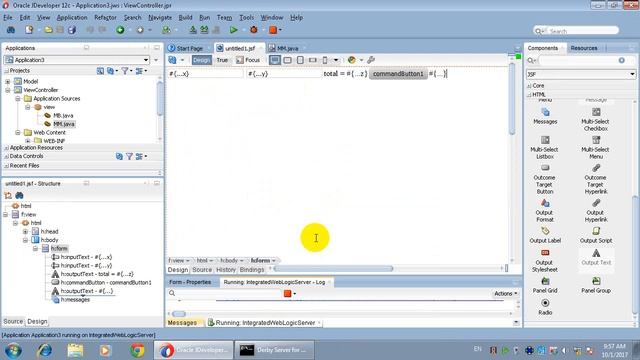
Task: Click the Output Format component icon
Action: pyautogui.click(x=545, y=203)
